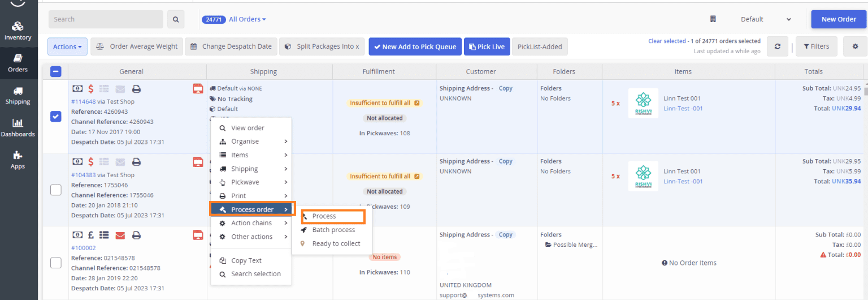Click the Filters button
Image resolution: width=868 pixels, height=300 pixels.
pos(816,46)
